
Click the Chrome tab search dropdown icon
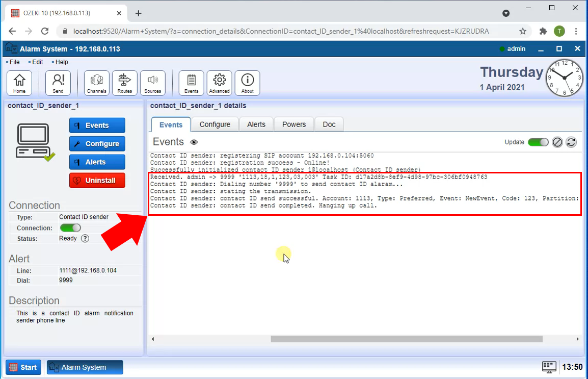[506, 13]
